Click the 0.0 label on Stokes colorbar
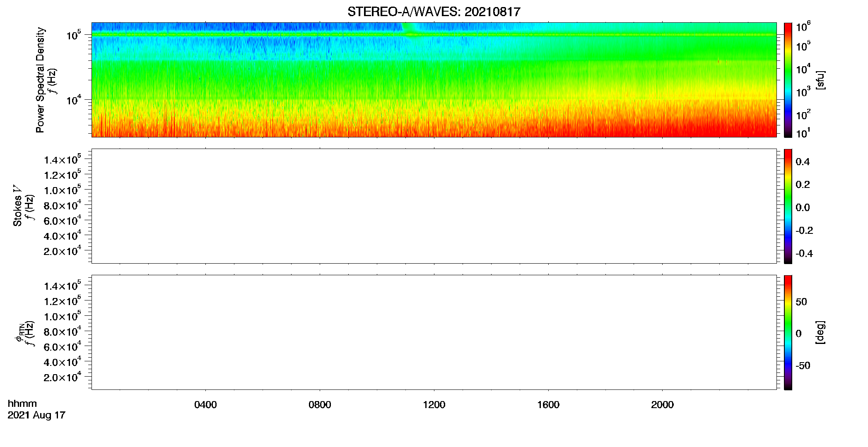The height and width of the screenshot is (447, 868). [803, 207]
